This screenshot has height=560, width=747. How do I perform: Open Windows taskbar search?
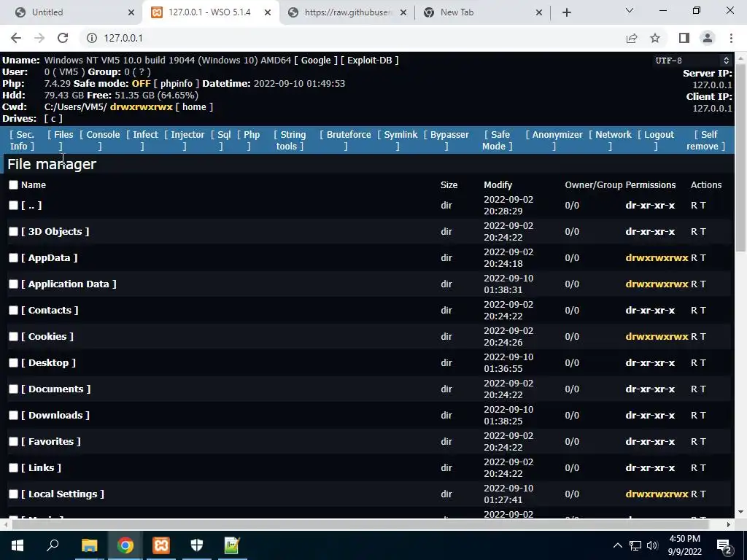coord(53,545)
